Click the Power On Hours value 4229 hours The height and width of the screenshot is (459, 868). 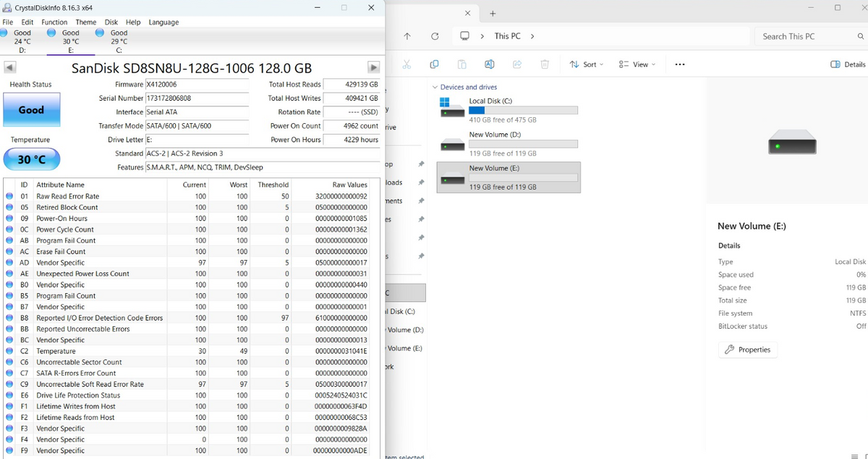point(352,140)
